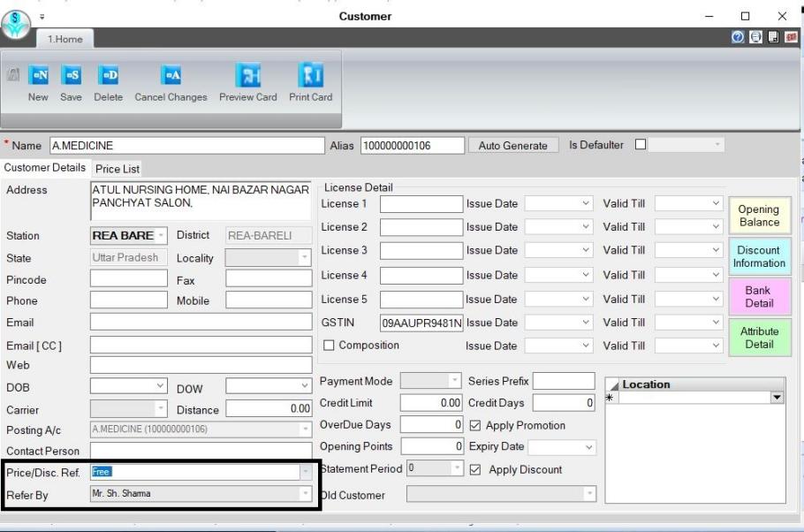Expand the Locality dropdown

coord(305,257)
